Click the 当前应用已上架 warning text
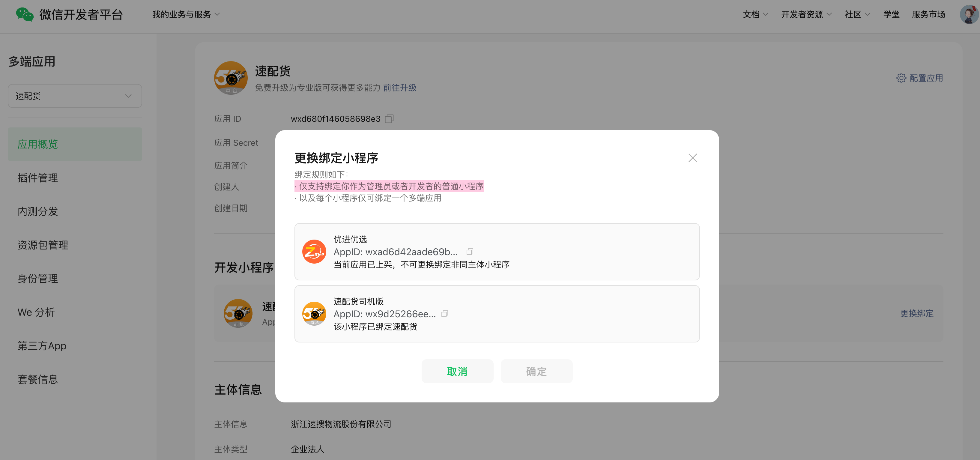This screenshot has height=460, width=980. coord(422,264)
